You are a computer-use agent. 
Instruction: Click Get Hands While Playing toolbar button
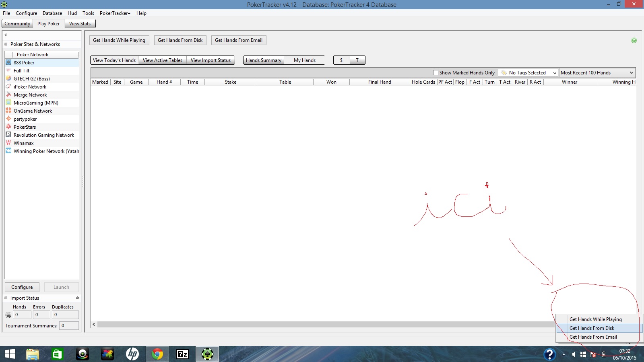119,40
